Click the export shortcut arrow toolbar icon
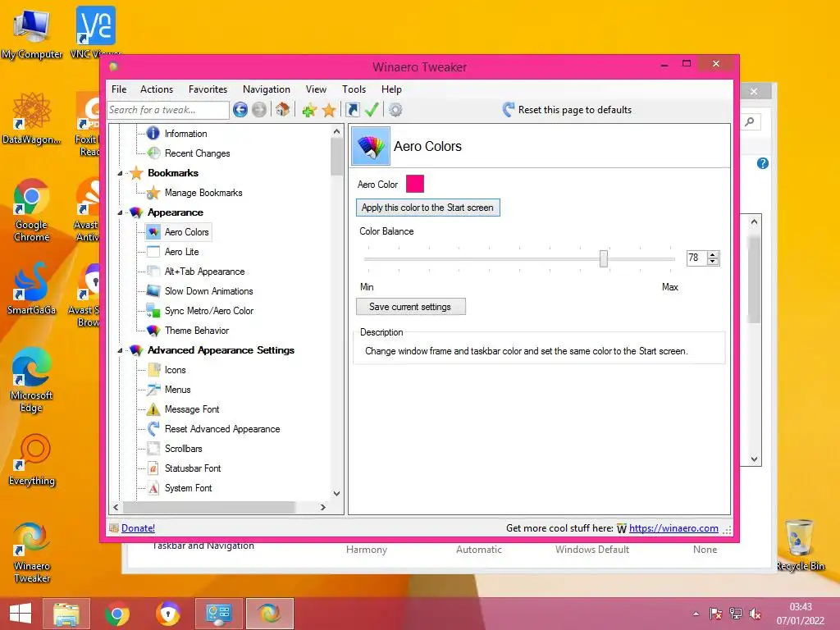Viewport: 840px width, 630px height. coord(353,110)
